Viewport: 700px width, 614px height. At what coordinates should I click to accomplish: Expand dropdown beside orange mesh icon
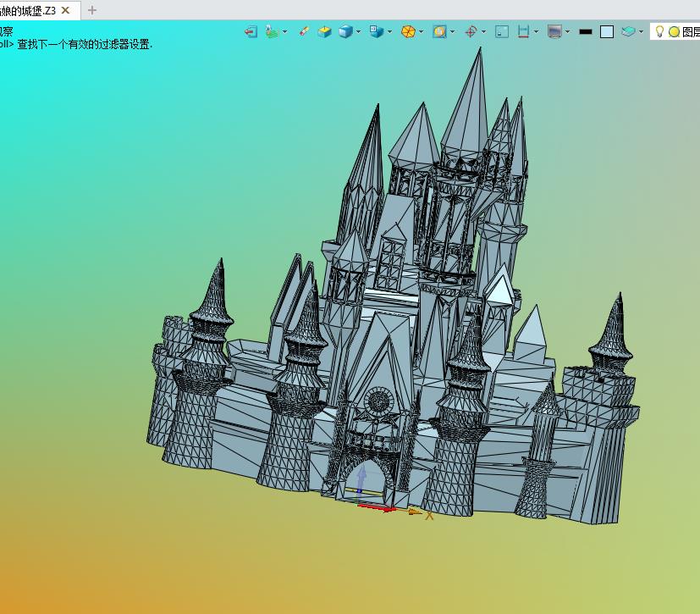pos(422,31)
